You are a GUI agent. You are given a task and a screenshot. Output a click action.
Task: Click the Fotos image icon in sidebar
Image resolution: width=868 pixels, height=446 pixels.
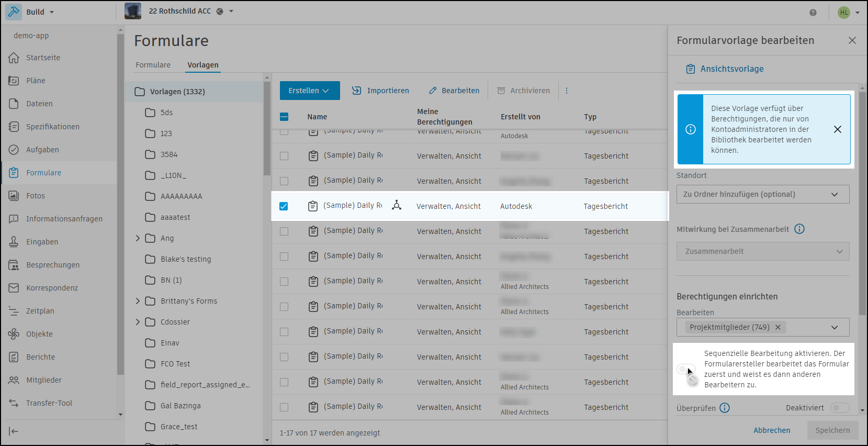pos(14,196)
